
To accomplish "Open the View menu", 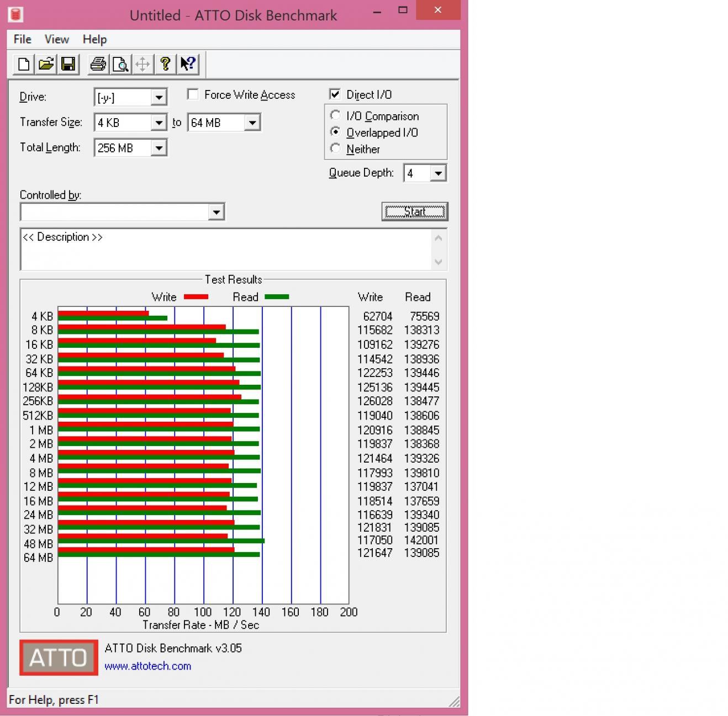I will click(x=57, y=39).
